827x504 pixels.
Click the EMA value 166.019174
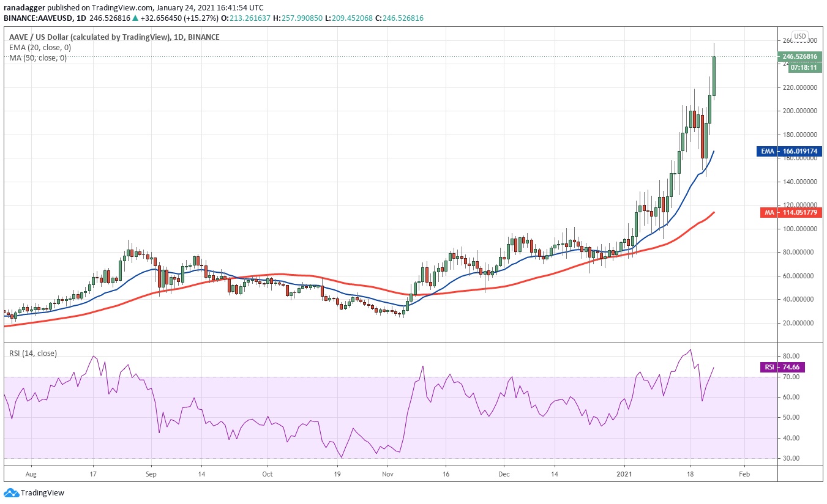click(x=799, y=150)
